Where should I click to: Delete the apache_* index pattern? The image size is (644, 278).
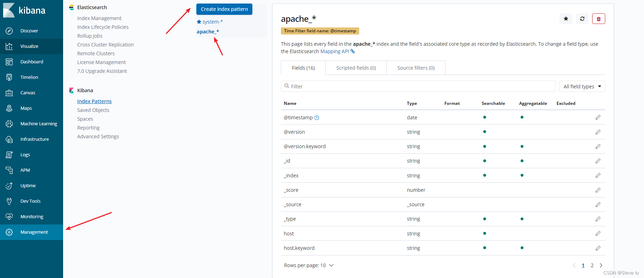click(x=599, y=19)
